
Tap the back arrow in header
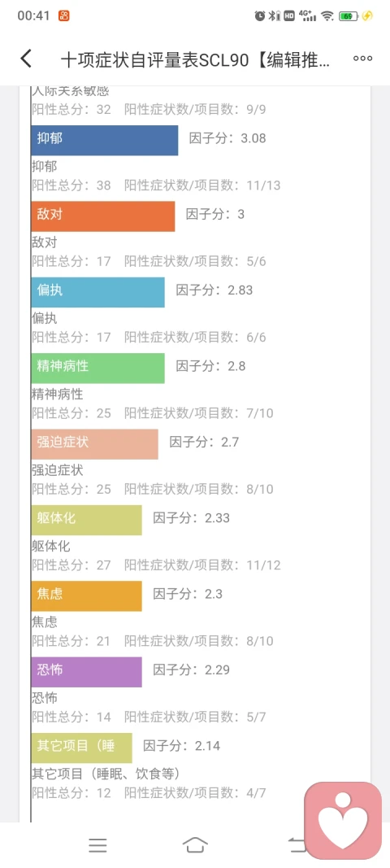pos(26,59)
